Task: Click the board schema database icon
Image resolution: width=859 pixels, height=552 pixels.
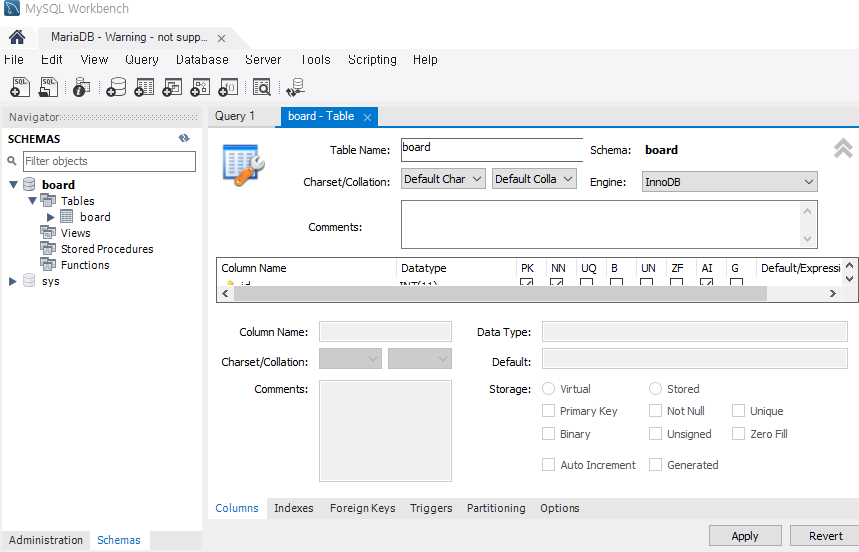Action: (29, 185)
